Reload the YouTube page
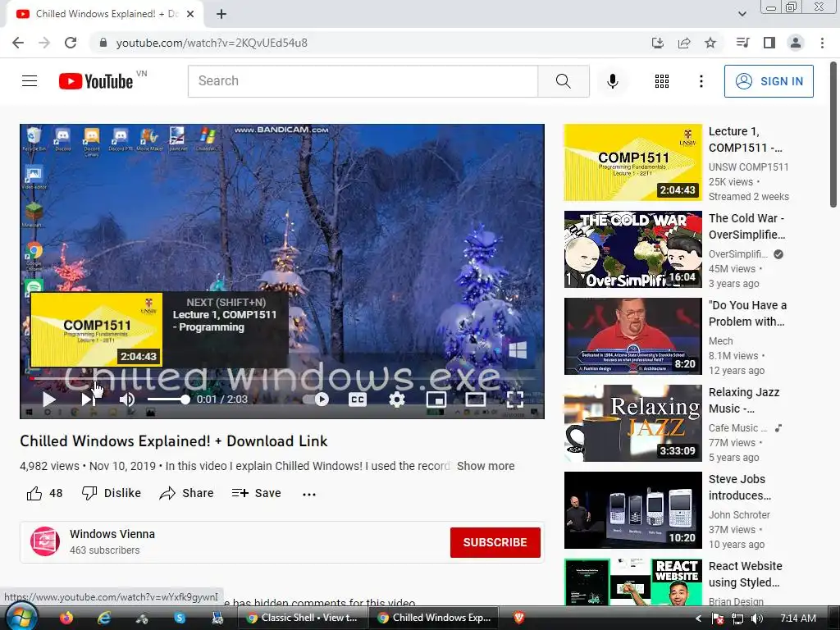Screen dimensions: 840x630 pyautogui.click(x=71, y=43)
